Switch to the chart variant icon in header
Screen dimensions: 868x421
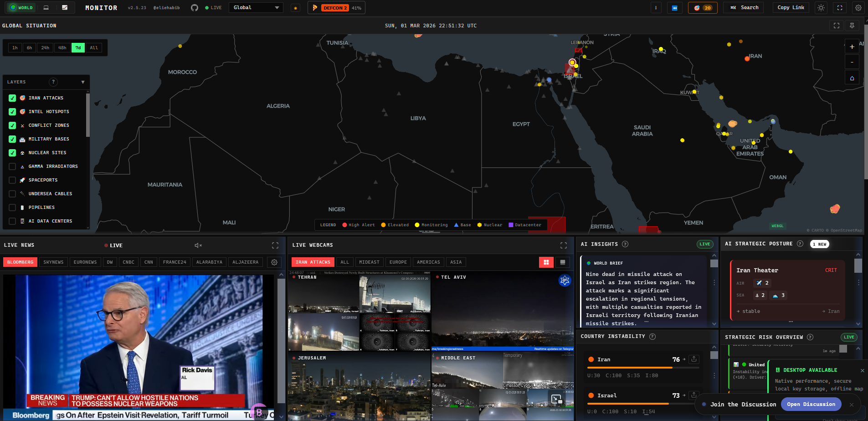tap(65, 8)
